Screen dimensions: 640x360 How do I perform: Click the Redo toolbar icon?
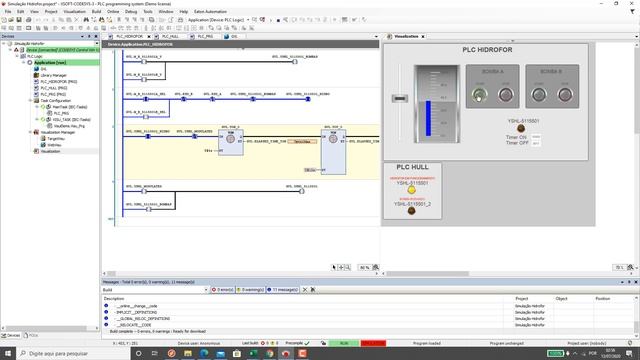tap(46, 20)
